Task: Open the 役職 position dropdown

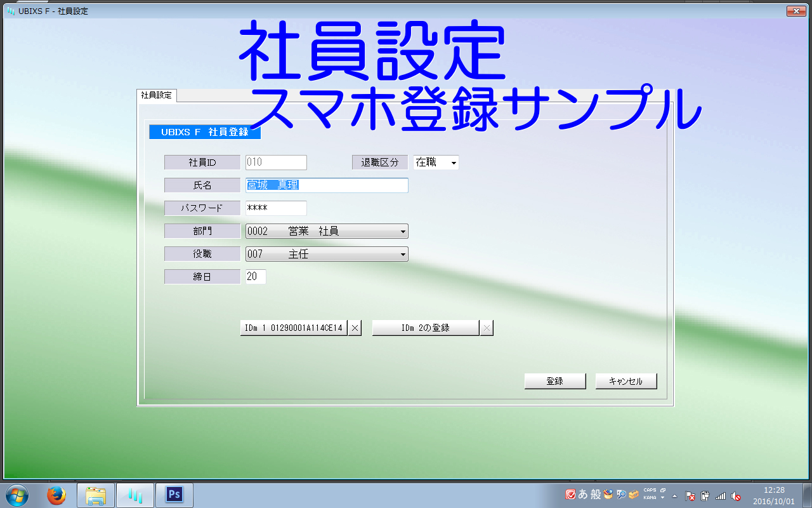Action: 403,255
